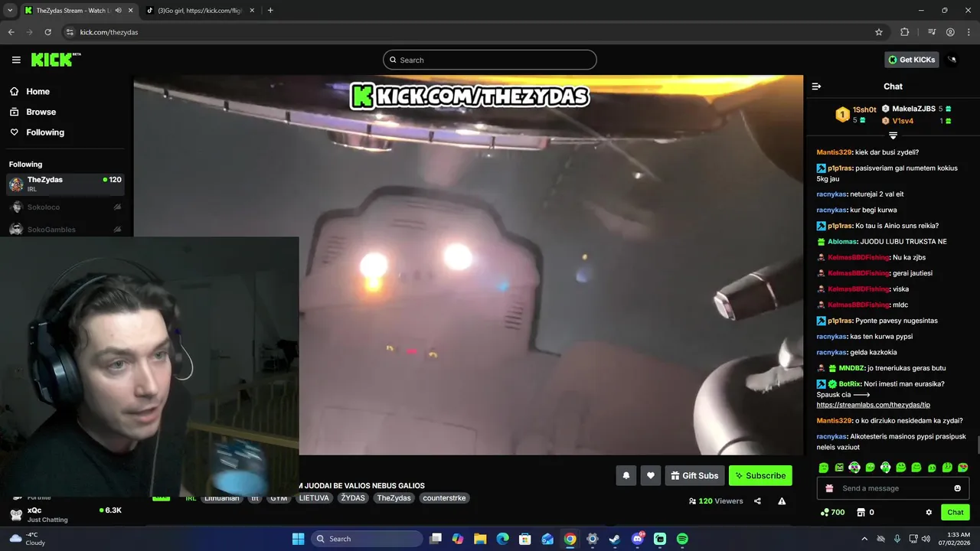
Task: Open Windows Start menu
Action: (x=298, y=539)
